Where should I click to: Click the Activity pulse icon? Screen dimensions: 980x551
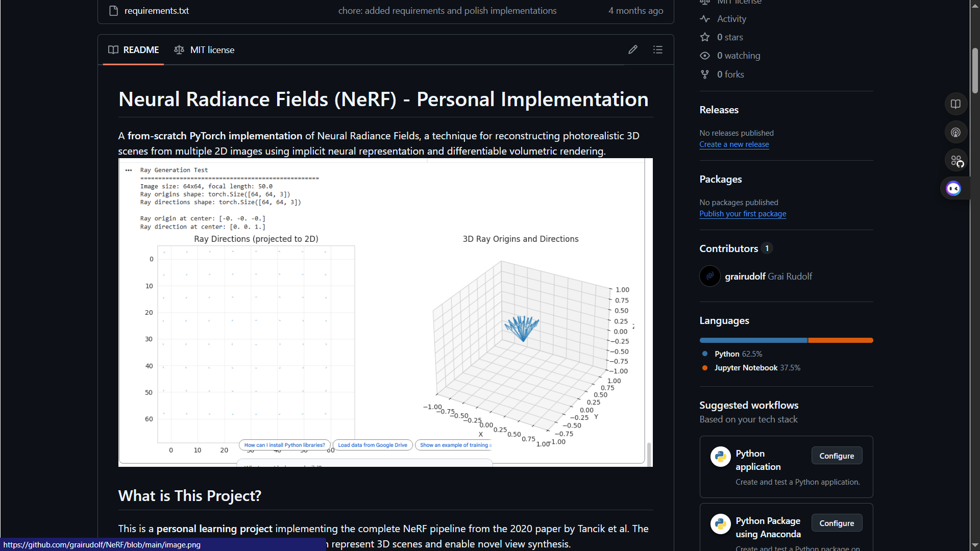coord(705,19)
